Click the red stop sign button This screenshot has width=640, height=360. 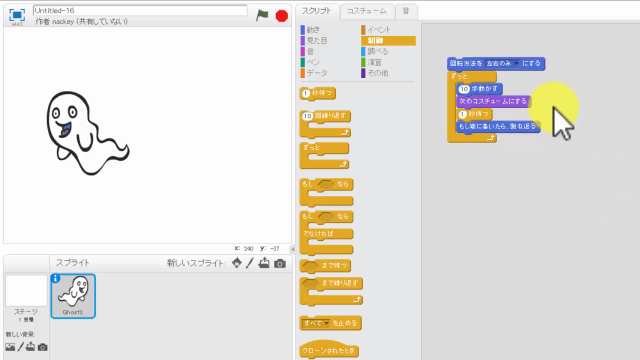pos(282,16)
